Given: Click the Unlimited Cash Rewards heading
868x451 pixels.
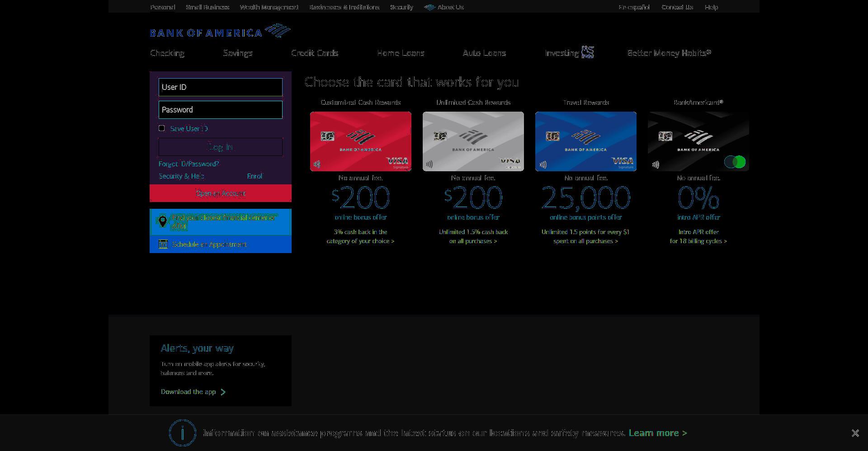Looking at the screenshot, I should tap(473, 103).
